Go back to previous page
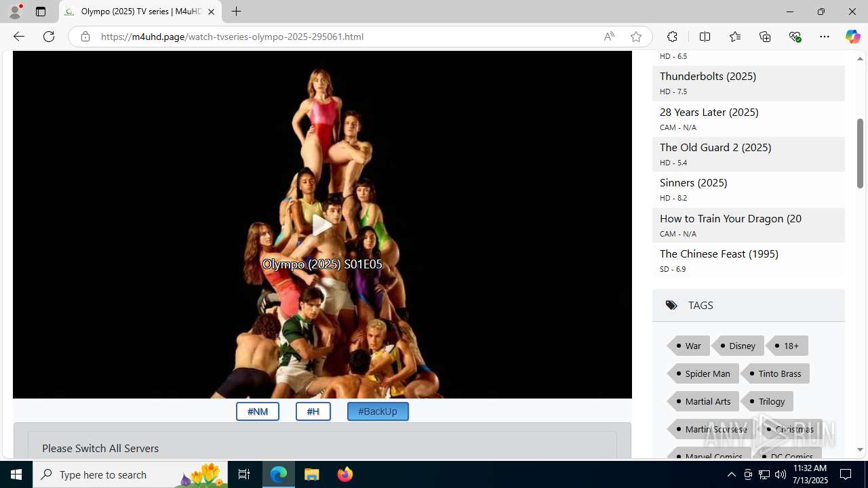Screen dimensions: 868x488 (x=18, y=37)
